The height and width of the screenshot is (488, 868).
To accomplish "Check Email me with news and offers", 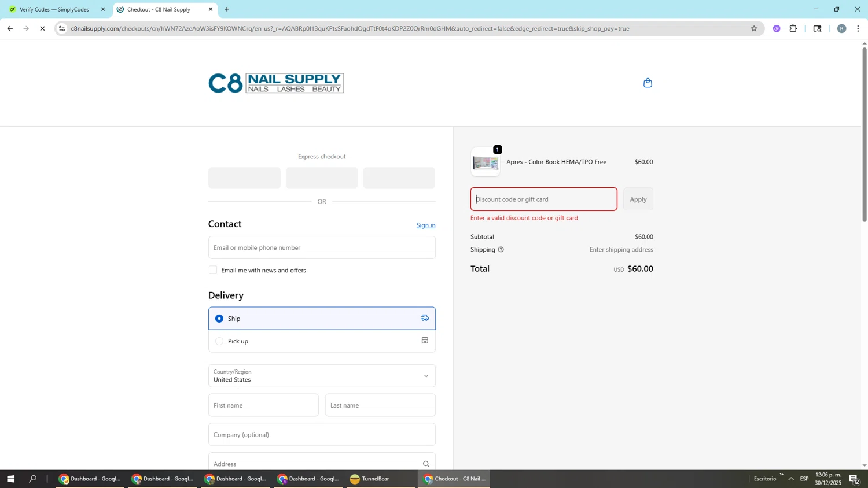I will pos(213,270).
